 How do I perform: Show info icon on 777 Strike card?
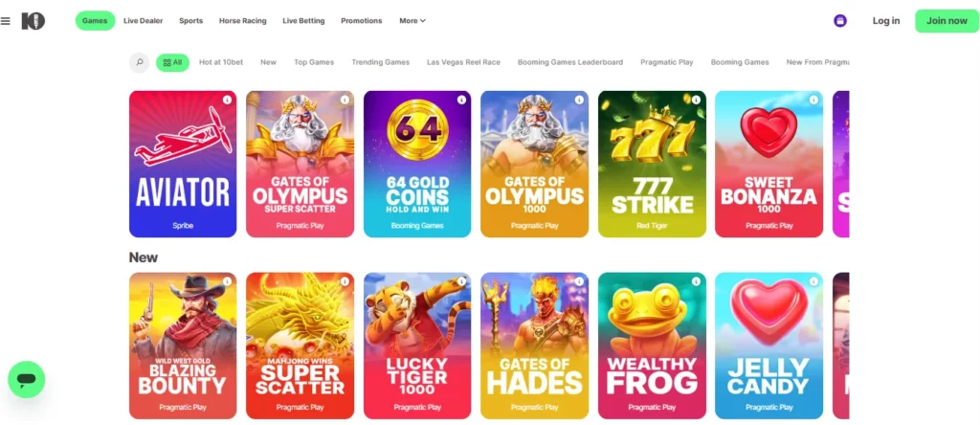click(x=696, y=100)
